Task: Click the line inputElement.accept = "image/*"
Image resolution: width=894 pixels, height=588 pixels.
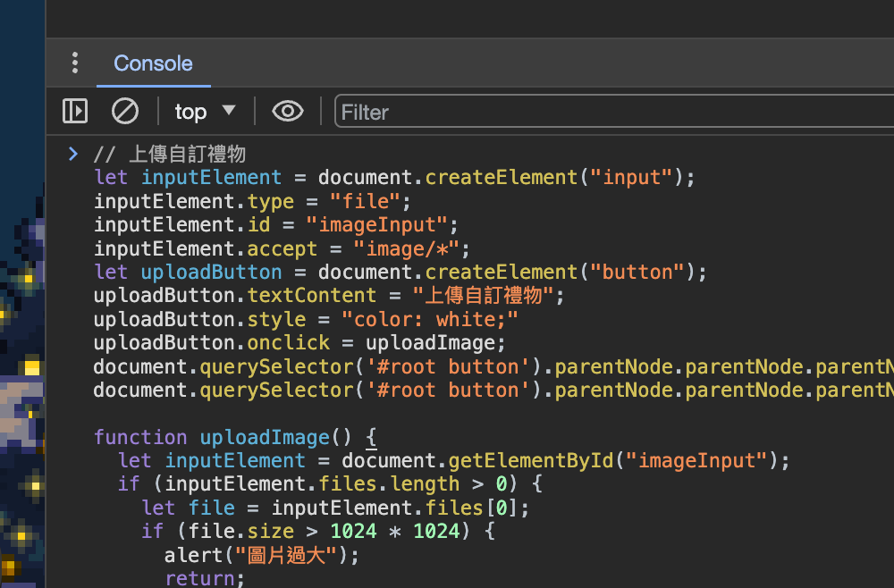Action: [282, 249]
